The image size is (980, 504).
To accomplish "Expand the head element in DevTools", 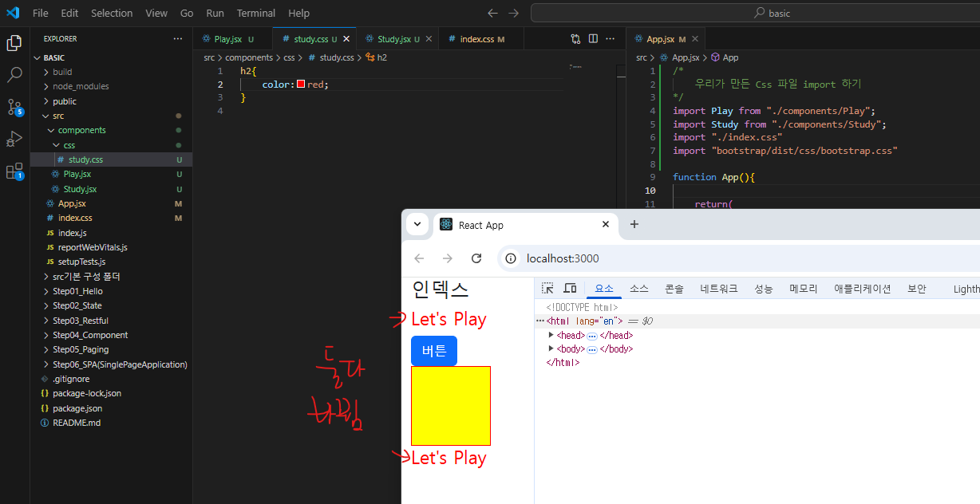I will tap(551, 335).
